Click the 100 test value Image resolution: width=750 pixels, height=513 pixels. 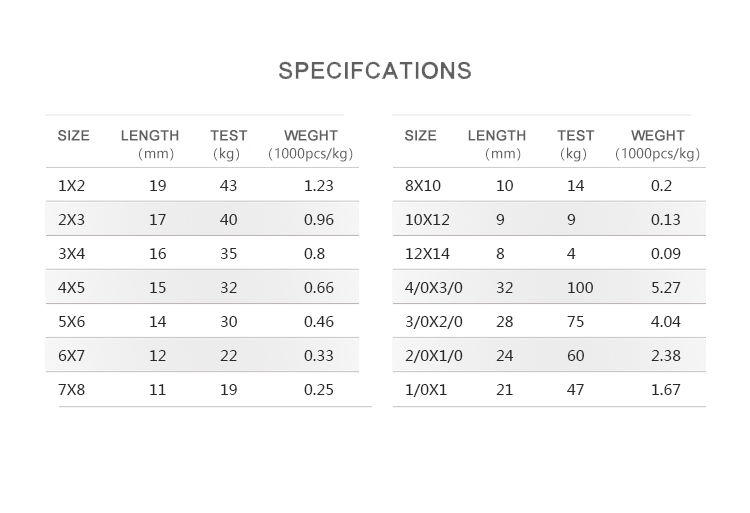tap(580, 287)
